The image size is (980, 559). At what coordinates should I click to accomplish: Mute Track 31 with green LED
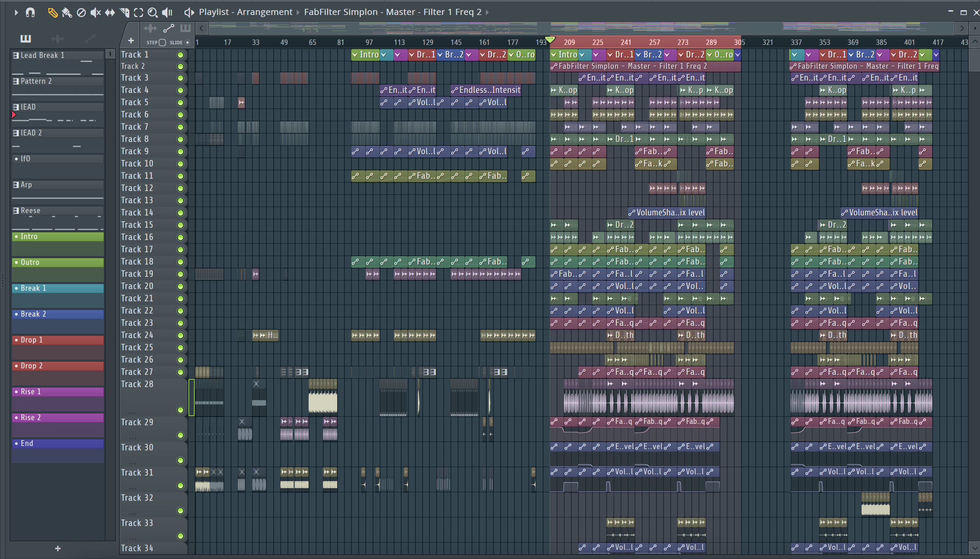pyautogui.click(x=180, y=486)
